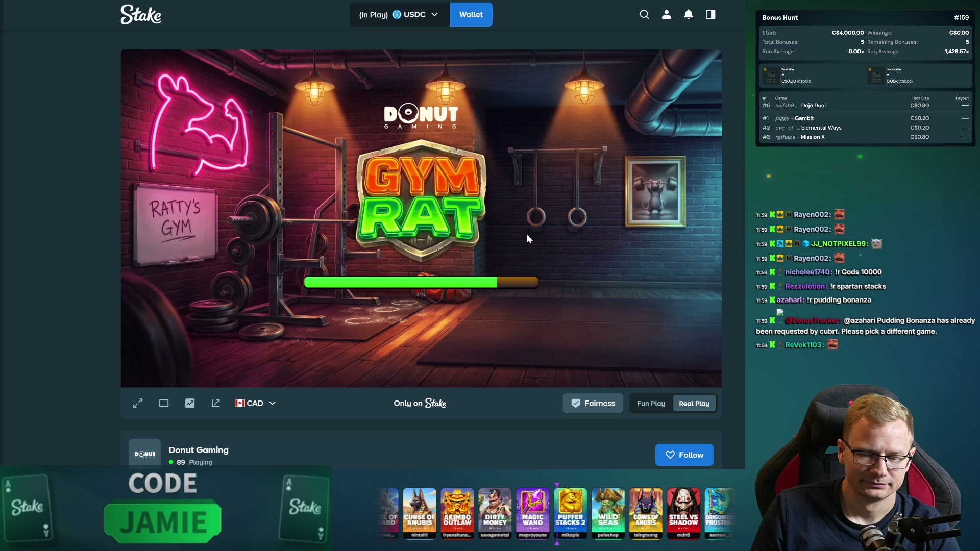Click the Dojo Duel row in Bonus Hunt
Screen dimensions: 980x551
865,106
